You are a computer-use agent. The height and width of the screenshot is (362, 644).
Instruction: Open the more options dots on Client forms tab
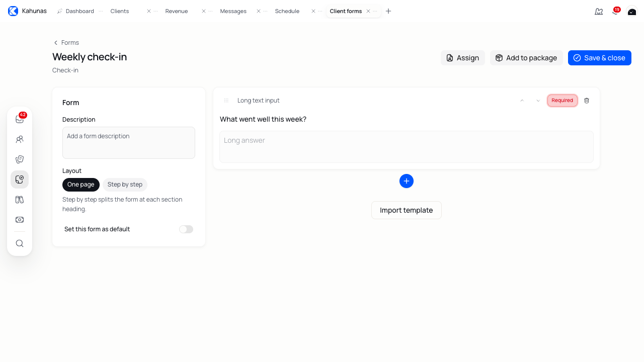coord(375,11)
